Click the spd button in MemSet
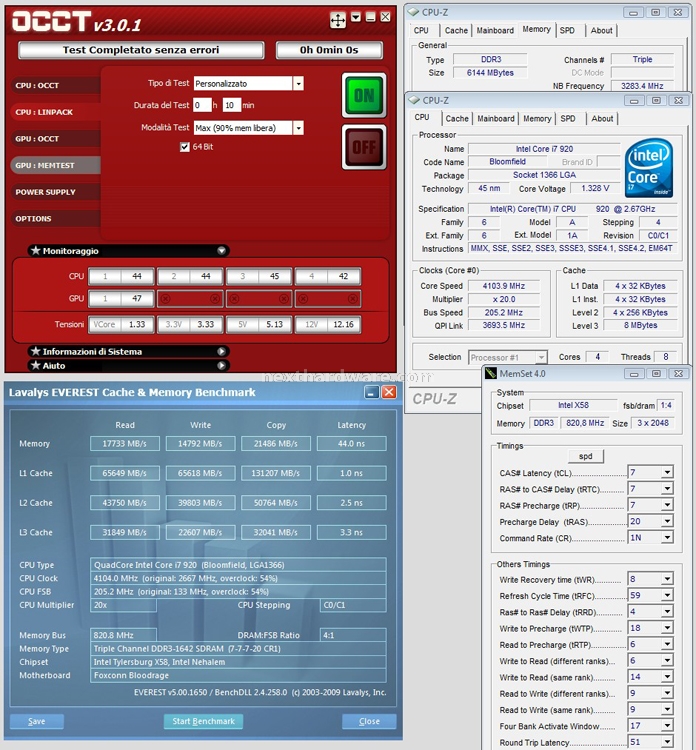Viewport: 696px width, 750px height. pos(586,456)
